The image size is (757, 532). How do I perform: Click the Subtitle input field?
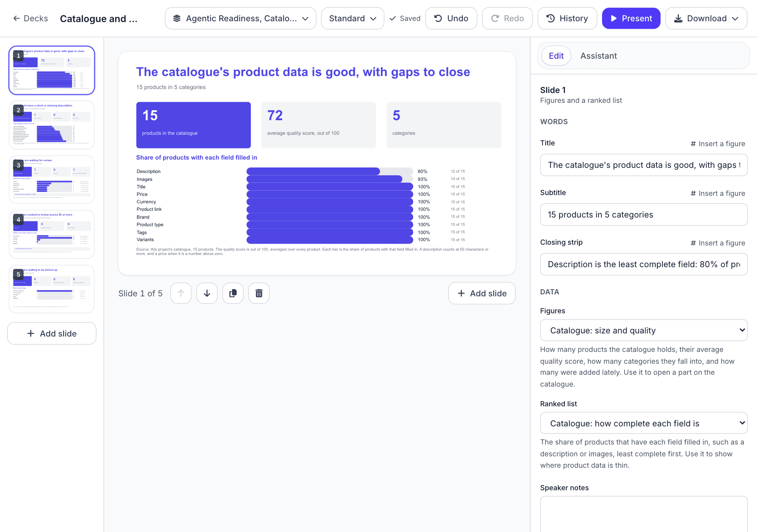[643, 215]
